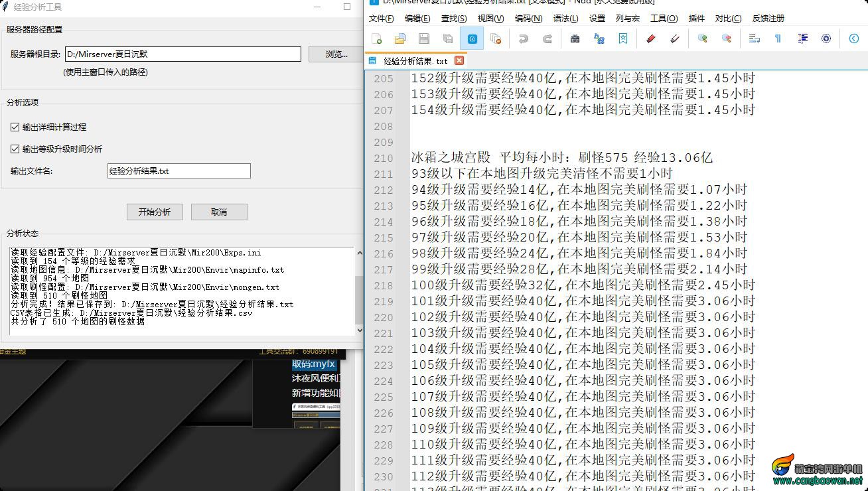Image resolution: width=868 pixels, height=491 pixels.
Task: Click the 取消 button
Action: (x=219, y=212)
